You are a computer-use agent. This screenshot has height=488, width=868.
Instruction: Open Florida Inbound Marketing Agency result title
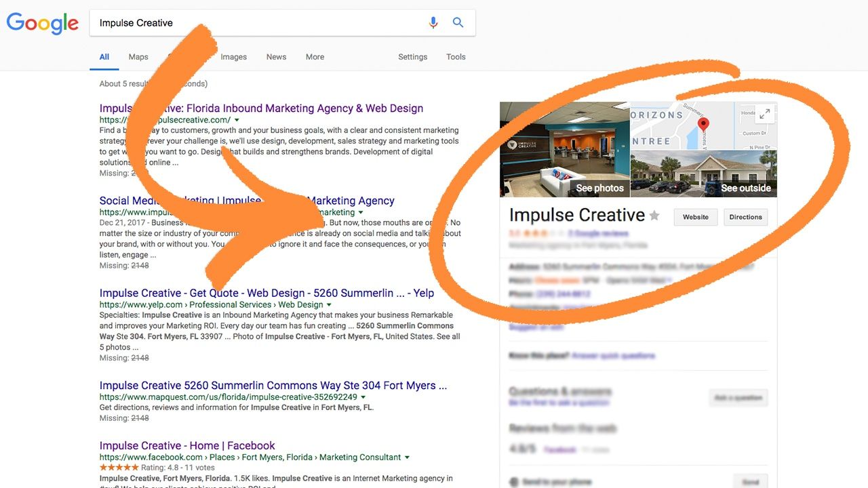click(261, 108)
